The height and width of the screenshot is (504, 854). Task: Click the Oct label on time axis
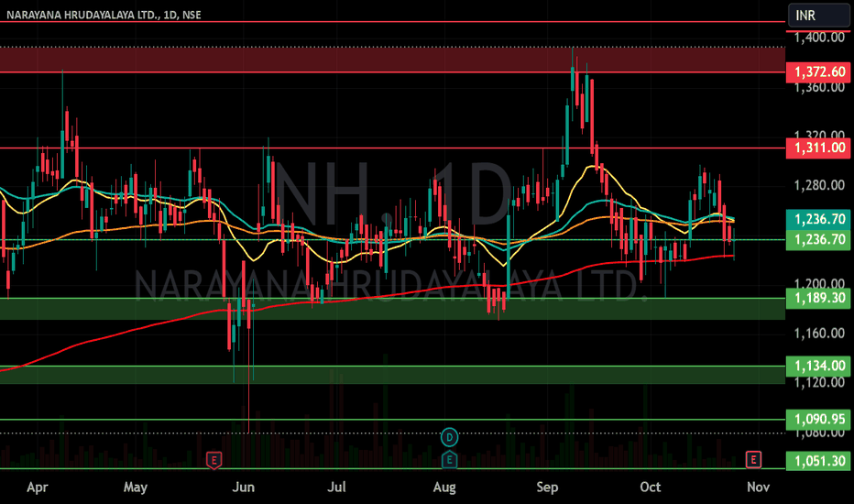(x=651, y=488)
